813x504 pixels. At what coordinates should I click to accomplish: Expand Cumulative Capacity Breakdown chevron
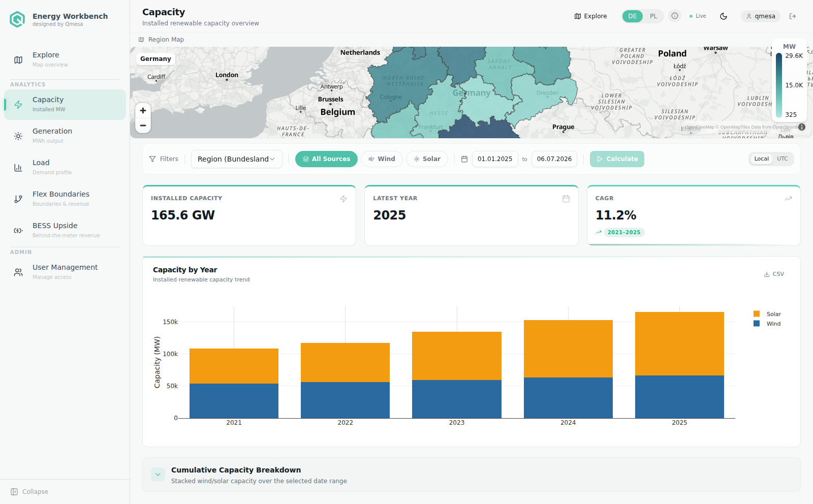158,475
